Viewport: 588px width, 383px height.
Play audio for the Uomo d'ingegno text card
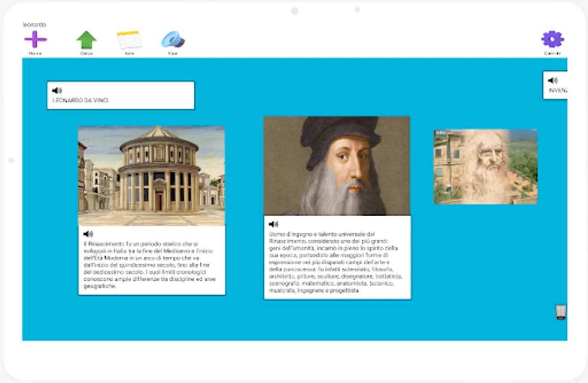coord(274,224)
